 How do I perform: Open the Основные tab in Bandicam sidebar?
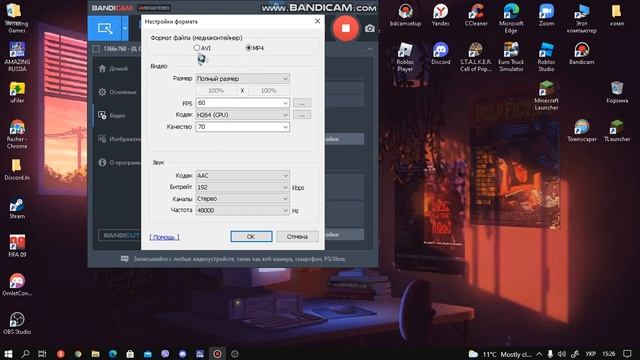[118, 92]
